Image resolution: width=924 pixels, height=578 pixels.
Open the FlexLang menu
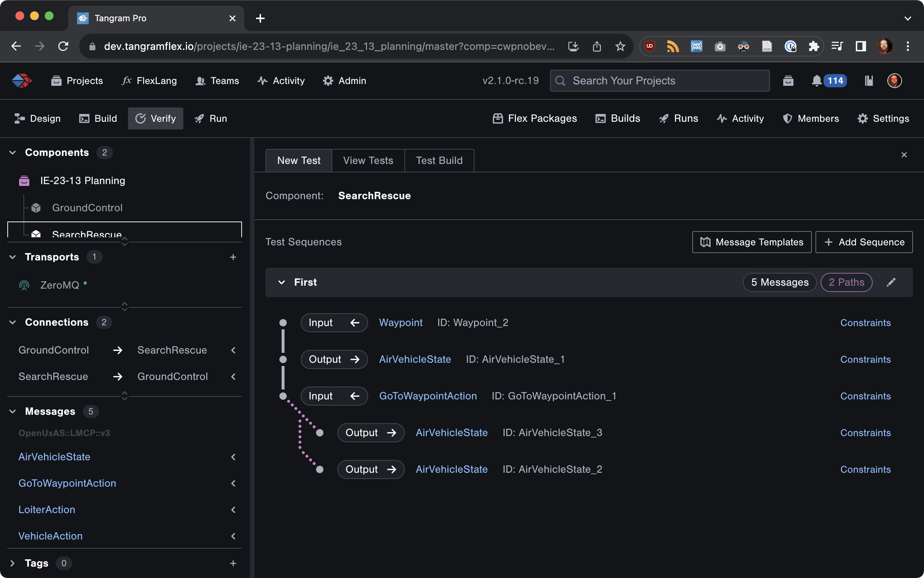(x=149, y=81)
